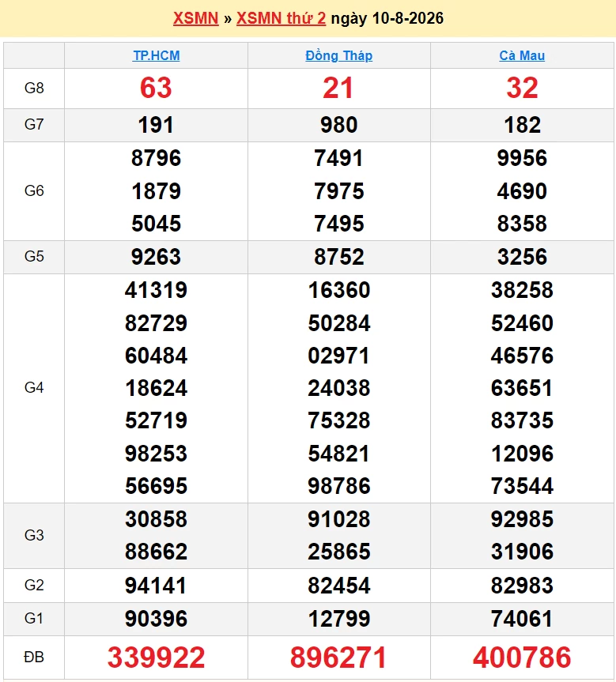Viewport: 616px width, 682px height.
Task: Select Cà Mau G5 number 3256
Action: pyautogui.click(x=522, y=257)
